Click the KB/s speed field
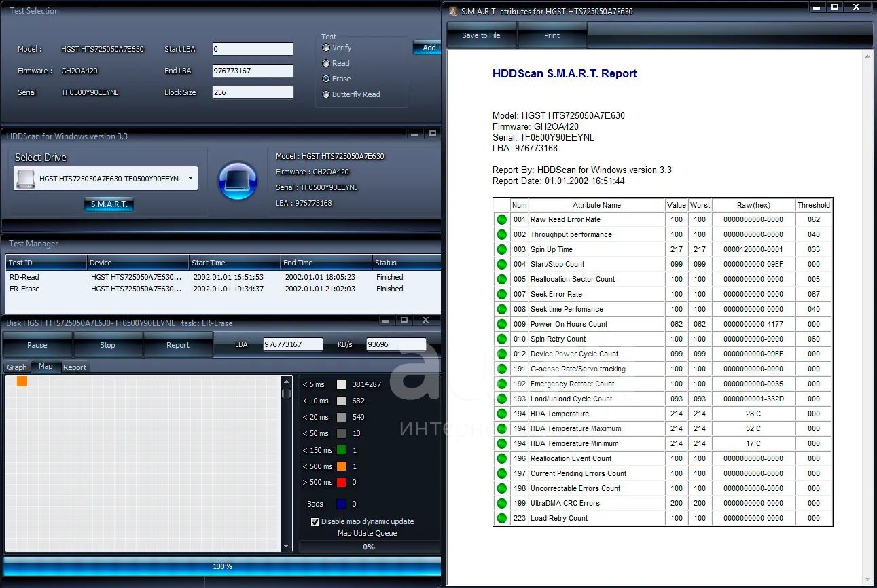Image resolution: width=877 pixels, height=588 pixels. pyautogui.click(x=396, y=344)
